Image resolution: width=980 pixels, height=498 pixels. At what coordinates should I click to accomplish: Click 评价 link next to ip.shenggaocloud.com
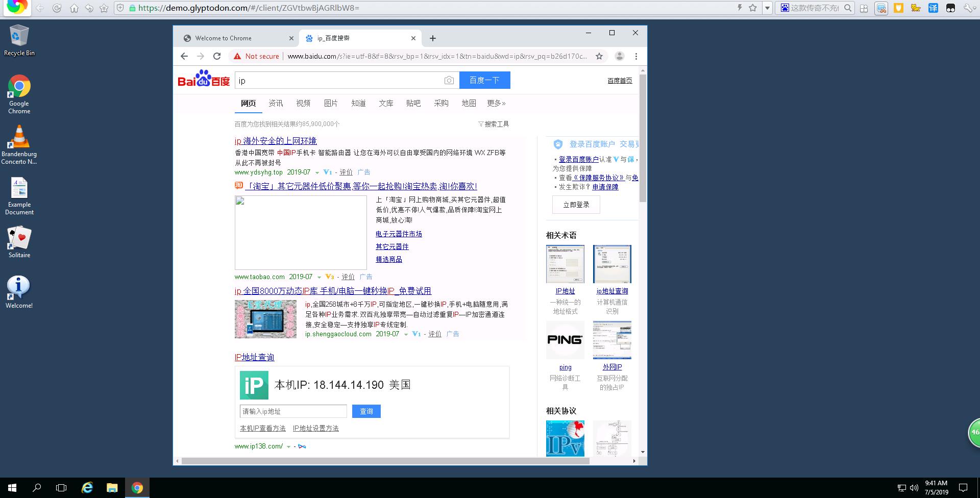[x=435, y=334]
